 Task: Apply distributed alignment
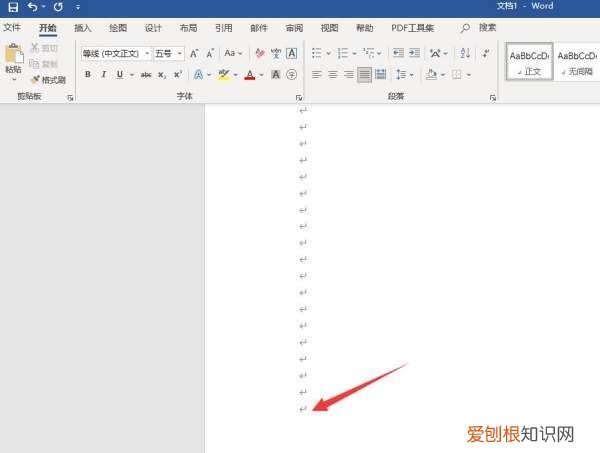point(380,74)
